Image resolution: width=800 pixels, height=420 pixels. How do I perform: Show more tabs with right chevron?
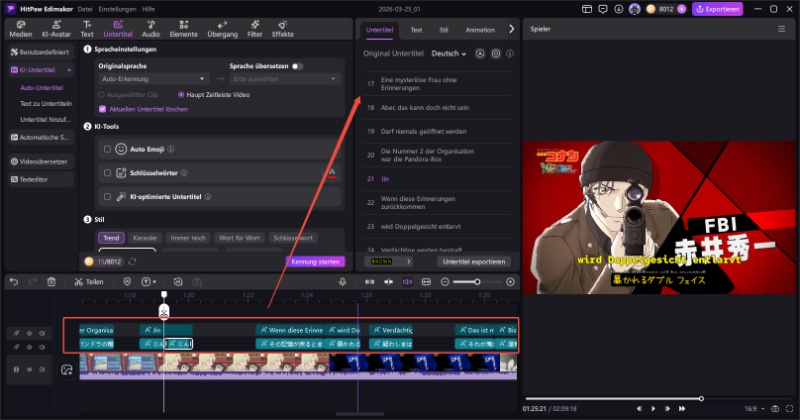(x=511, y=29)
